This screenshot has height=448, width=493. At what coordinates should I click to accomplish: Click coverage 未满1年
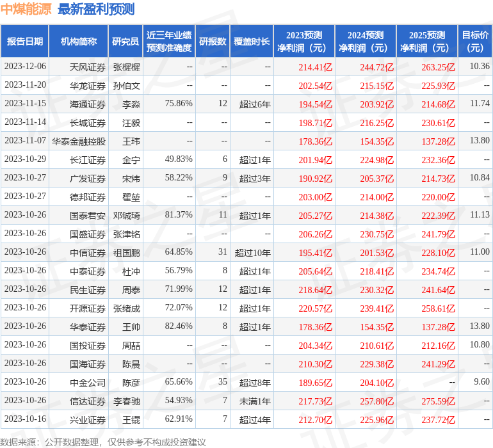point(255,401)
